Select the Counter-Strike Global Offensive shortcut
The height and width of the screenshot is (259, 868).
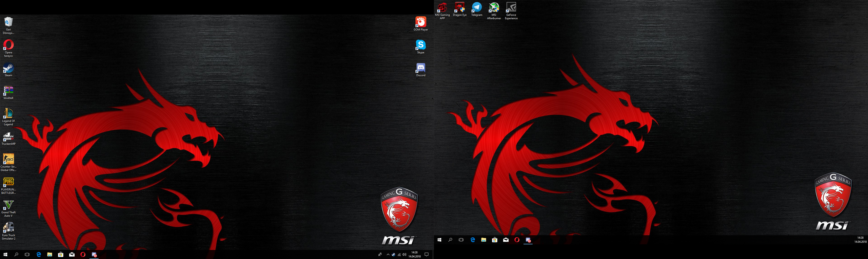point(8,163)
